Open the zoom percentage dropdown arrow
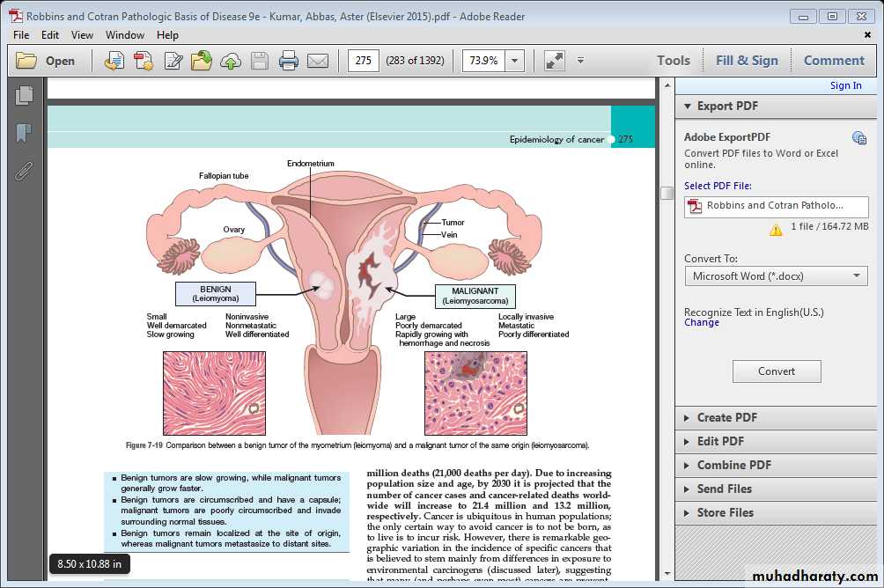The width and height of the screenshot is (884, 588). tap(515, 61)
